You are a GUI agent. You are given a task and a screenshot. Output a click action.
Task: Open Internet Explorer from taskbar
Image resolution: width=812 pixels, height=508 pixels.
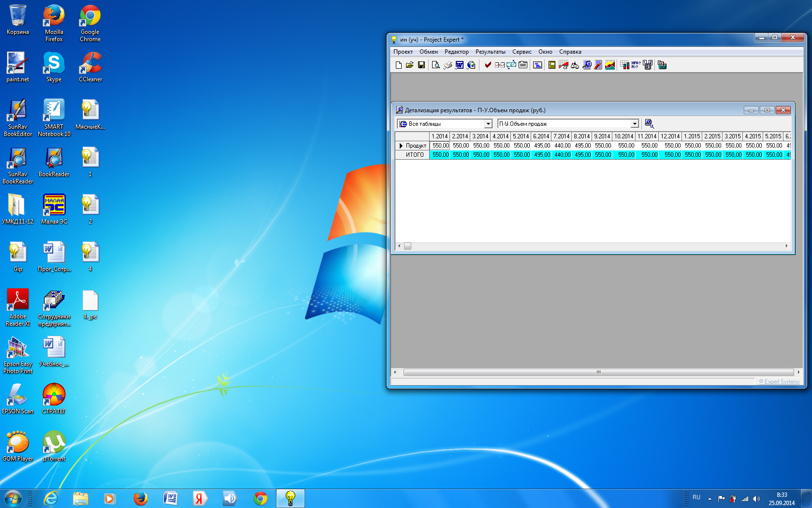(x=51, y=498)
